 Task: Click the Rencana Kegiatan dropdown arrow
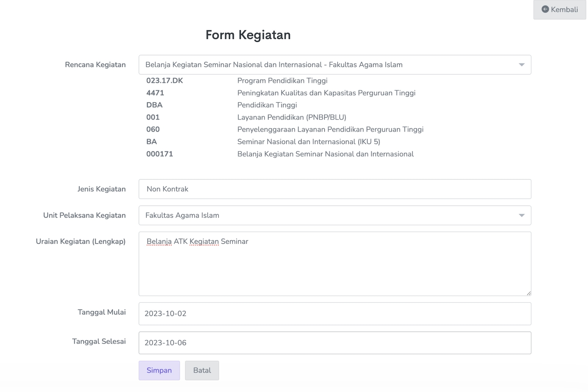[x=521, y=65]
